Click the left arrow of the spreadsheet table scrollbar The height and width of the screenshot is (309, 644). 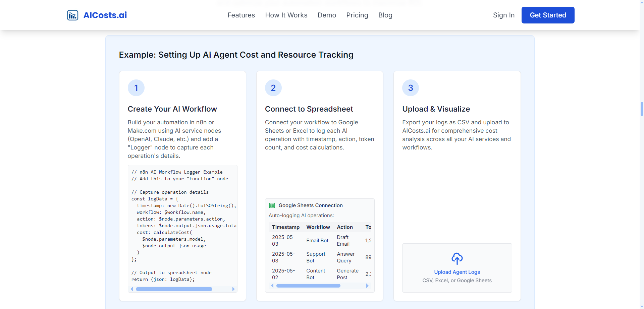pos(272,286)
